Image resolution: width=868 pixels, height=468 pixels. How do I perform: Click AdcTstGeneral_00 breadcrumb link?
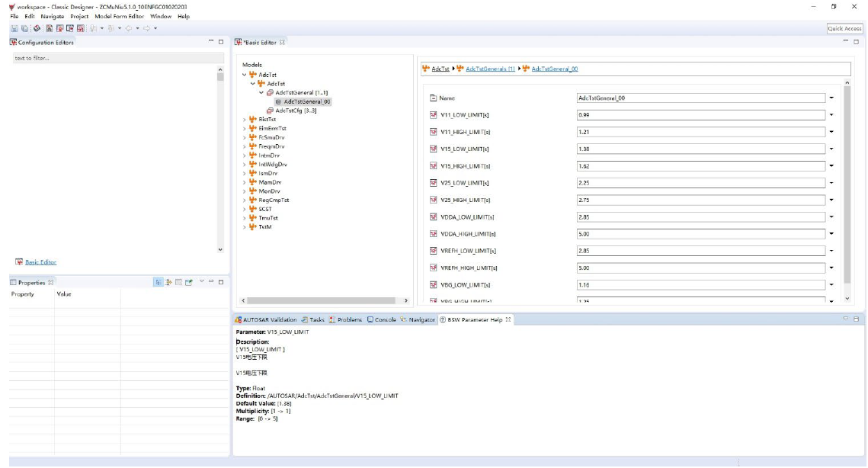point(554,69)
